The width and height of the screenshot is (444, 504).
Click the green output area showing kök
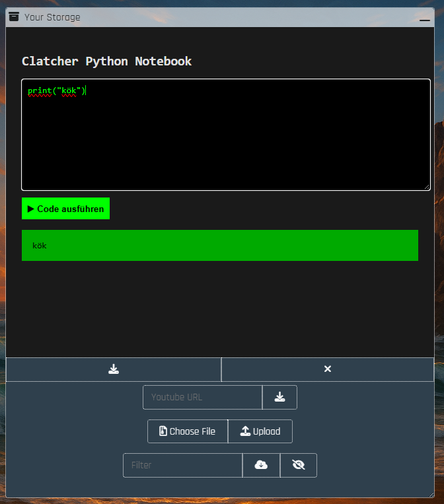pos(220,246)
